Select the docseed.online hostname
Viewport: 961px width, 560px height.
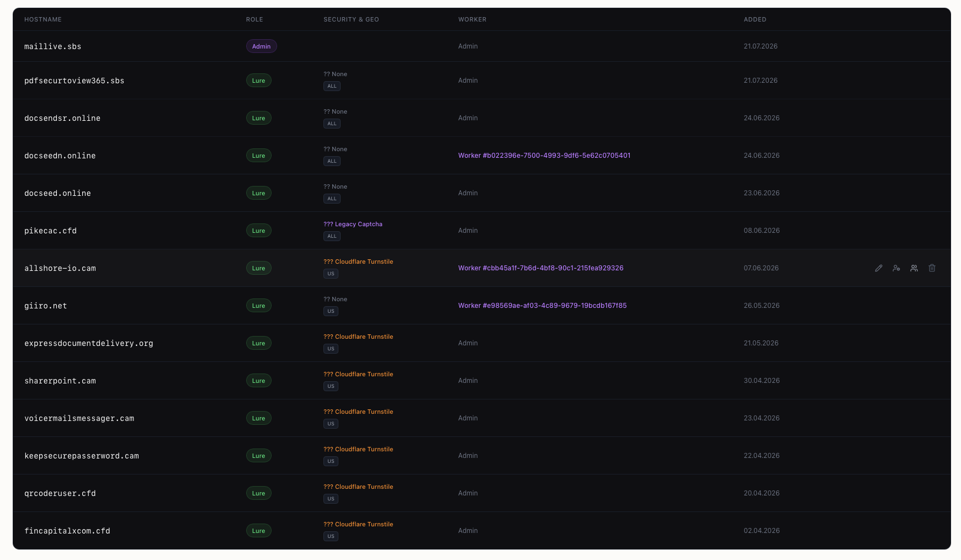[57, 193]
